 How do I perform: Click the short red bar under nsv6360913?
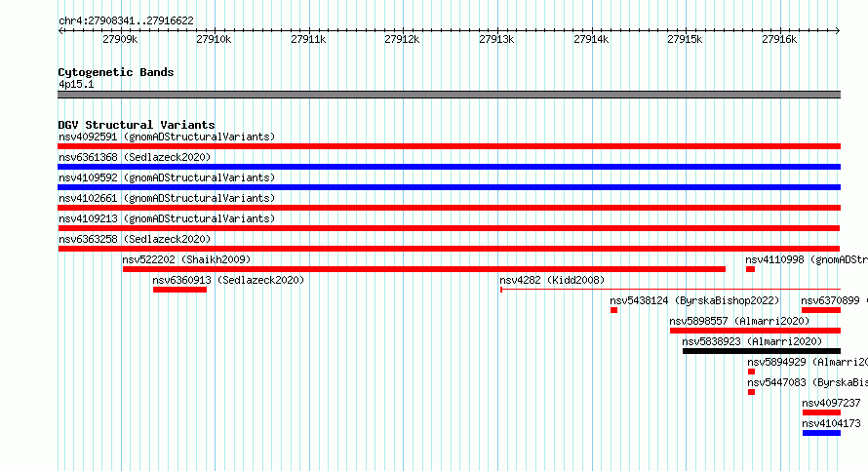pyautogui.click(x=179, y=290)
